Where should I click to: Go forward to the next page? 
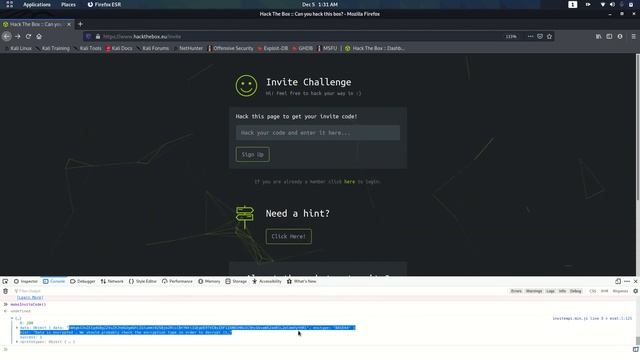[18, 36]
